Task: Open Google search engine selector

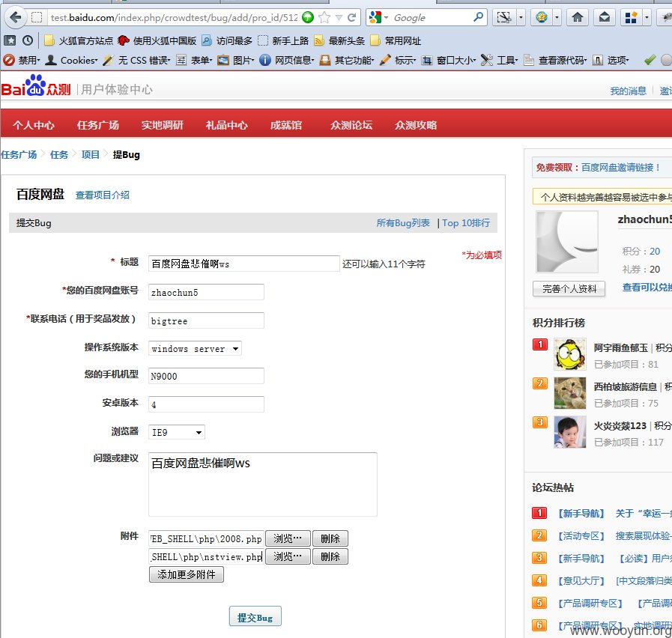Action: click(x=378, y=17)
